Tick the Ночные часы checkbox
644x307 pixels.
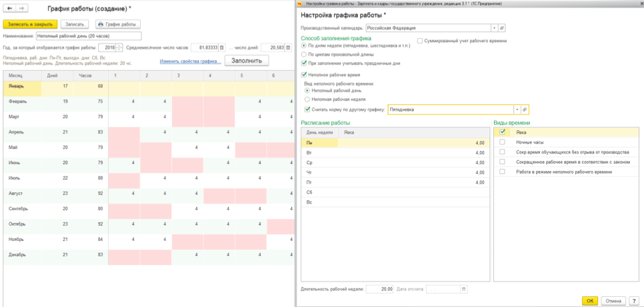(503, 142)
